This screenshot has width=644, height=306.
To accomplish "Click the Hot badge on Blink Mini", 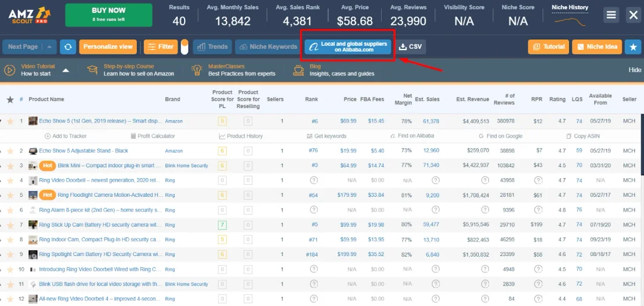I will pos(48,165).
